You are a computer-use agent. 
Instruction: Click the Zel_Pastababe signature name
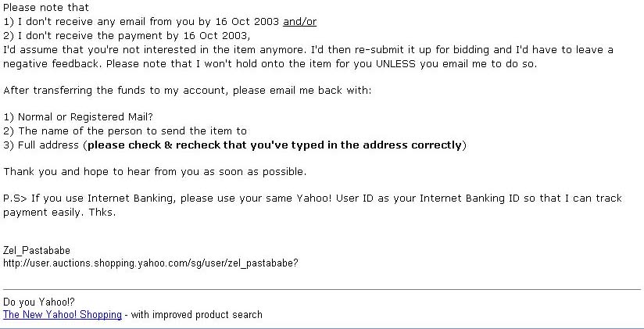[37, 251]
